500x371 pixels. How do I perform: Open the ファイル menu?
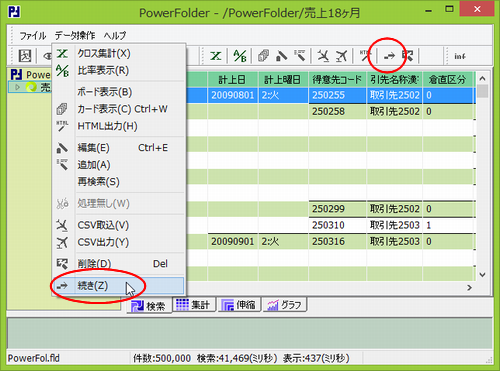[32, 35]
